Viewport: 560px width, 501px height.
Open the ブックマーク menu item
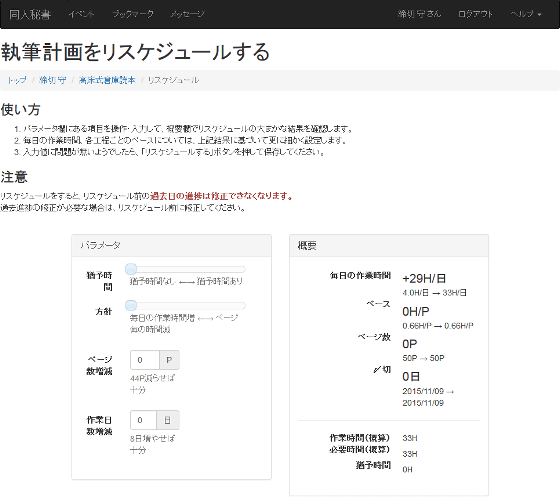pyautogui.click(x=133, y=14)
